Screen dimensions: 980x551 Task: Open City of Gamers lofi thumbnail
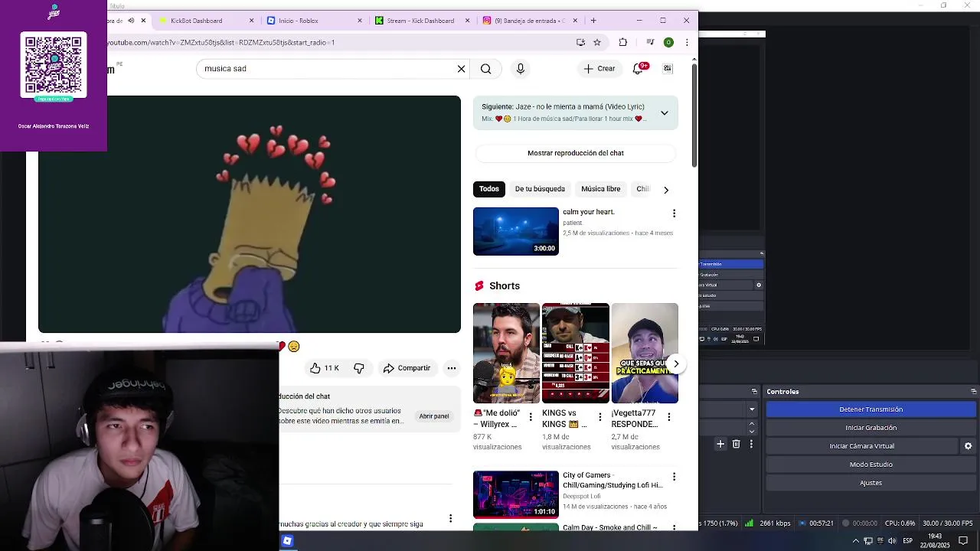point(516,494)
